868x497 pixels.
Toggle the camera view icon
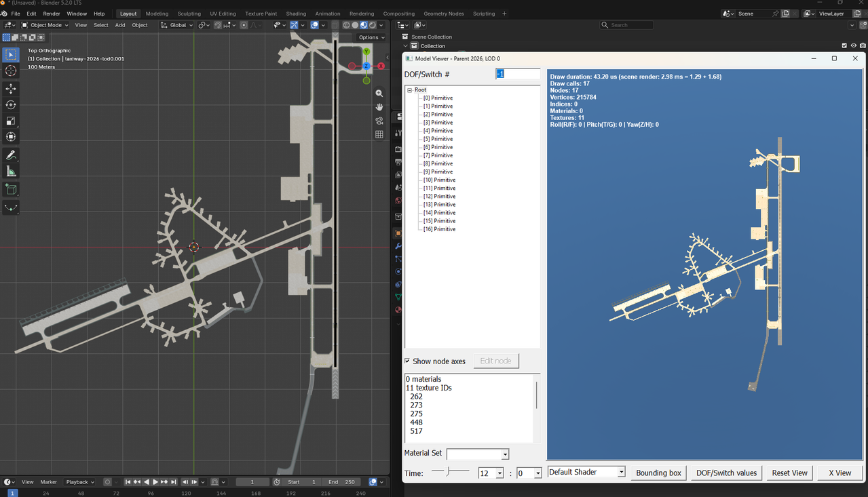click(x=379, y=121)
